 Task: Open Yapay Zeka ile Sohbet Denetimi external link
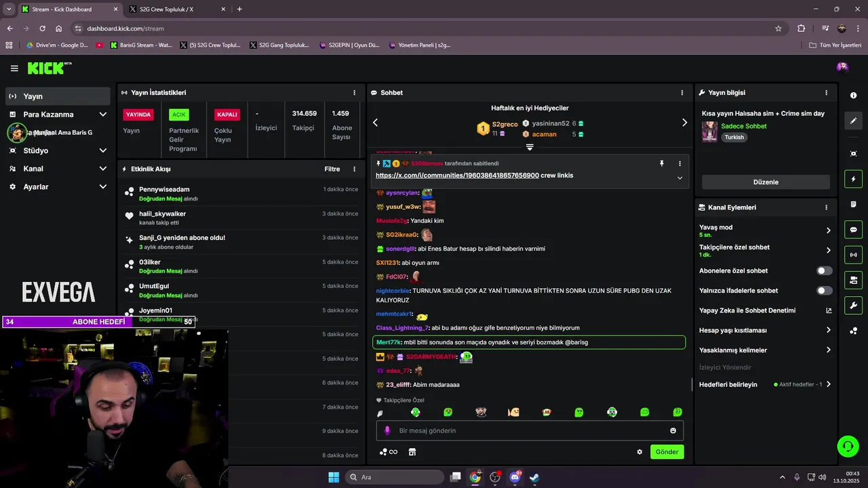(829, 310)
